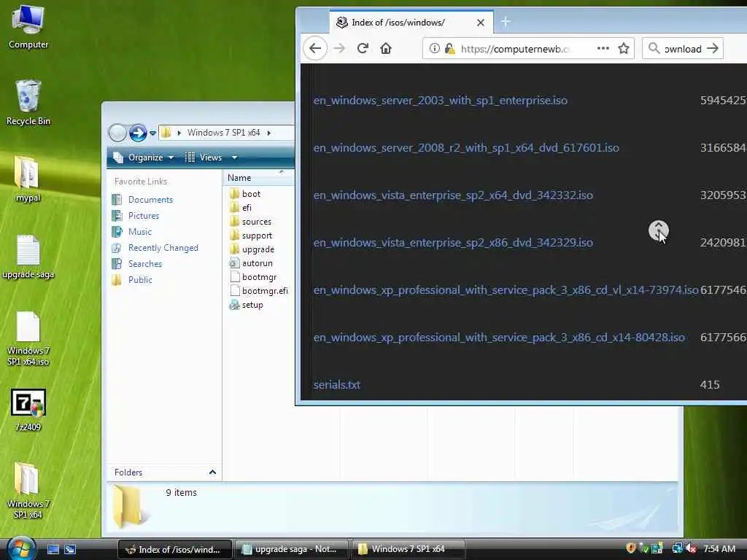Select the upgrade saga text file icon
The width and height of the screenshot is (747, 560).
28,257
